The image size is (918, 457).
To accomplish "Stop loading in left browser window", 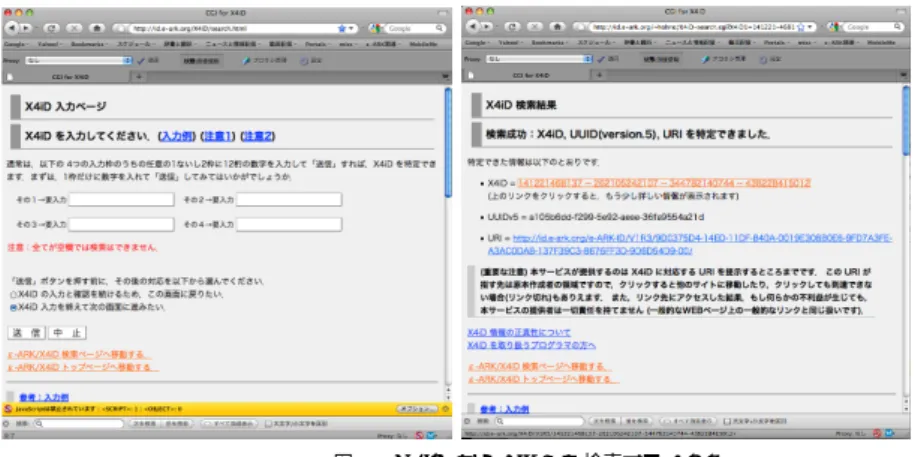I will [x=74, y=28].
